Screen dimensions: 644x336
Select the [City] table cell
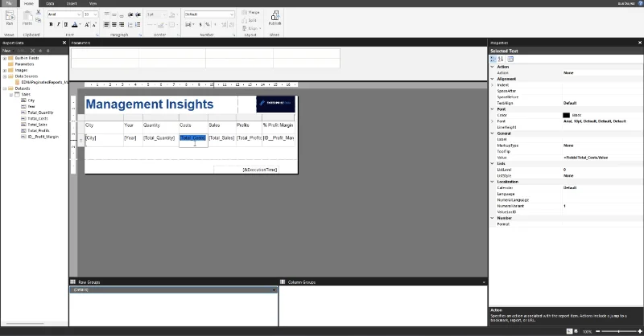coord(104,140)
